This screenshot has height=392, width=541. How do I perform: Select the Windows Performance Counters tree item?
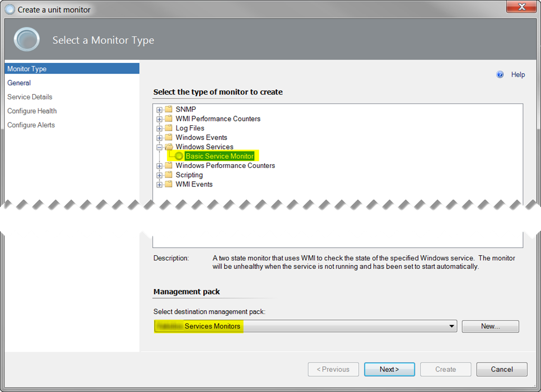point(225,165)
